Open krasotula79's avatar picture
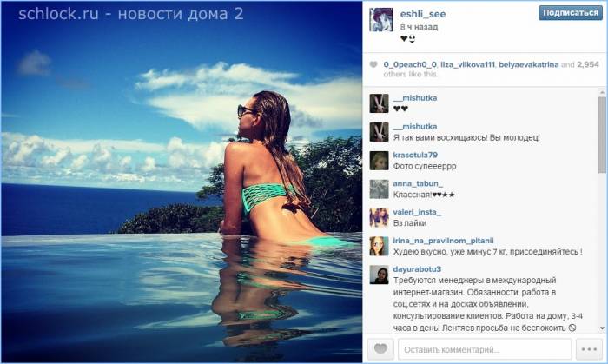608x364 pixels. [379, 161]
